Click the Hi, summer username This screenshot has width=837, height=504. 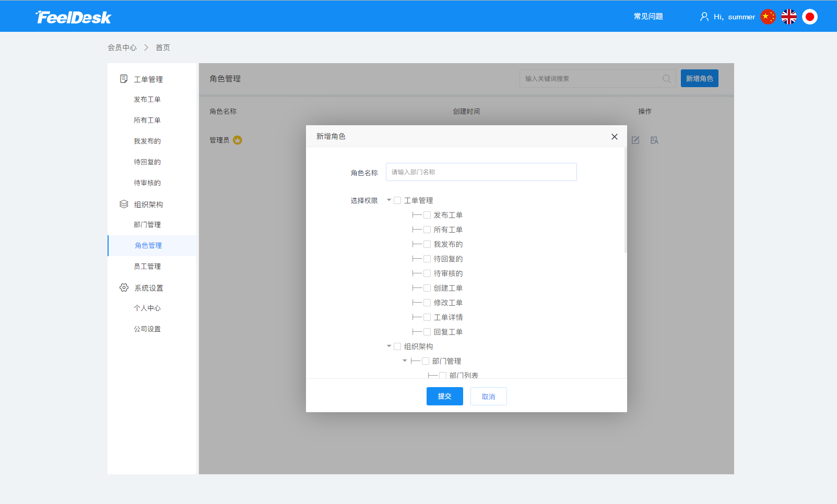tap(734, 17)
